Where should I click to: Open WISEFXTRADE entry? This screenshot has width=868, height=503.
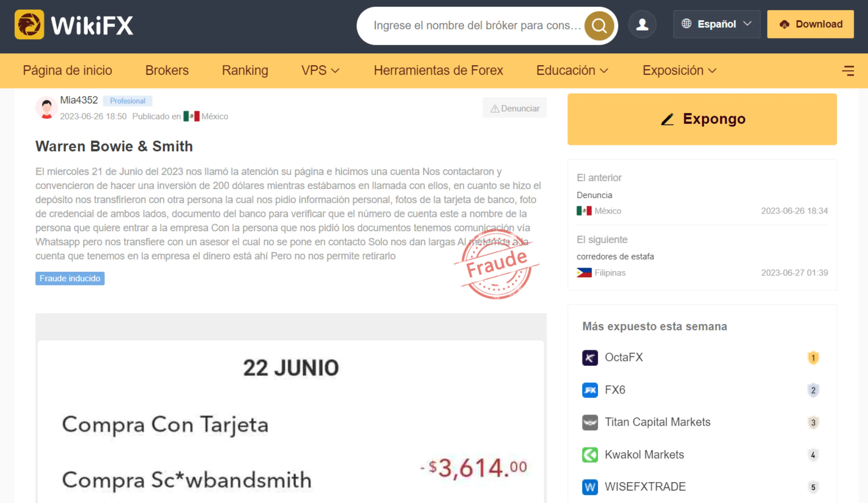click(645, 487)
